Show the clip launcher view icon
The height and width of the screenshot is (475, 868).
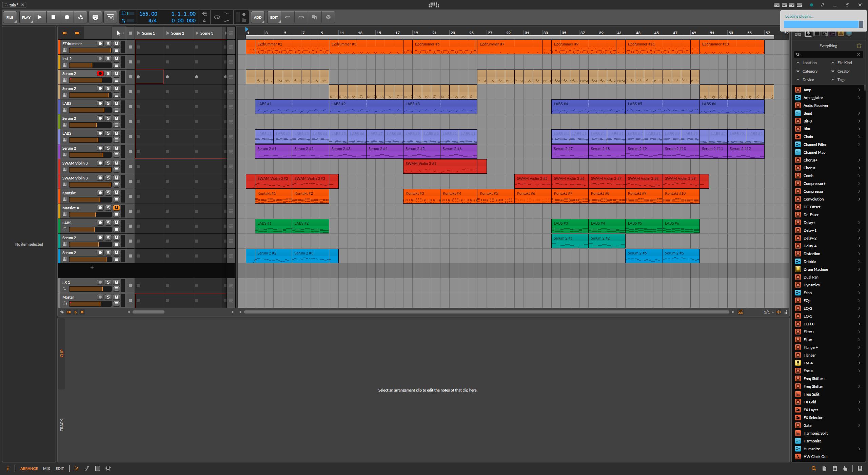(x=64, y=33)
